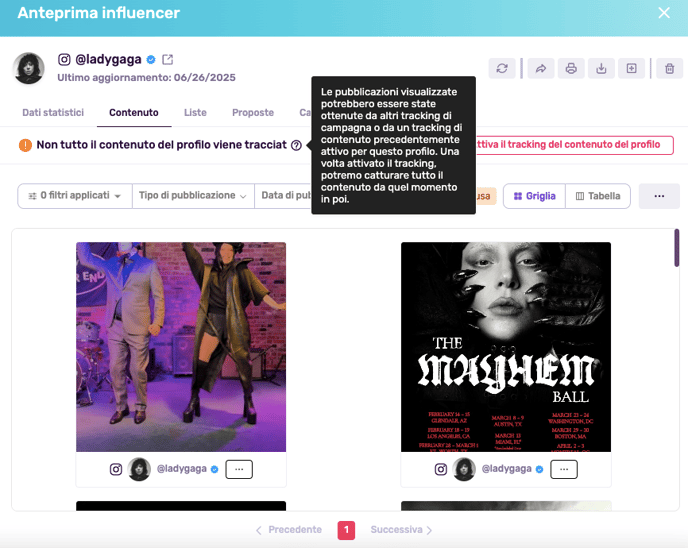This screenshot has height=548, width=688.
Task: Click the print icon
Action: 571,69
